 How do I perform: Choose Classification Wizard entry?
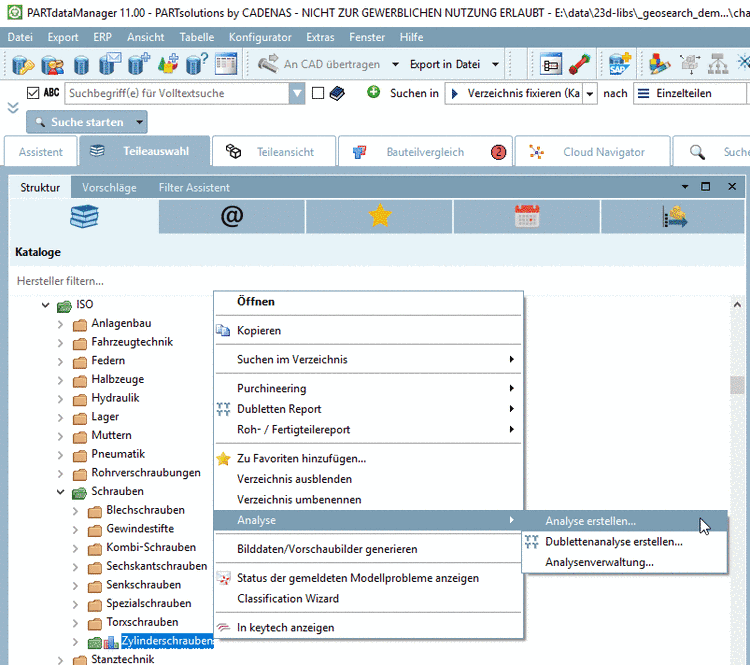coord(368,598)
